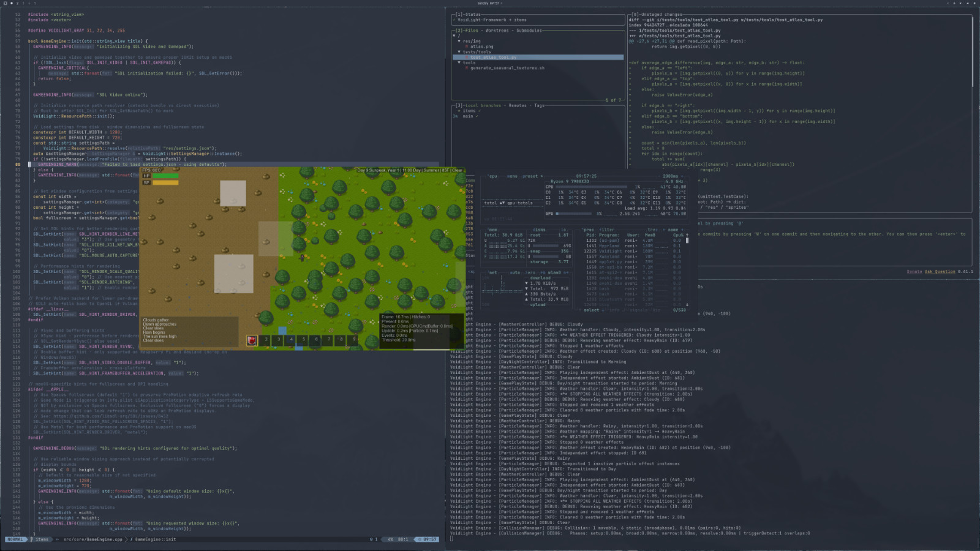Collapse the root '/' folder in lazygit files
The image size is (980, 551).
454,36
